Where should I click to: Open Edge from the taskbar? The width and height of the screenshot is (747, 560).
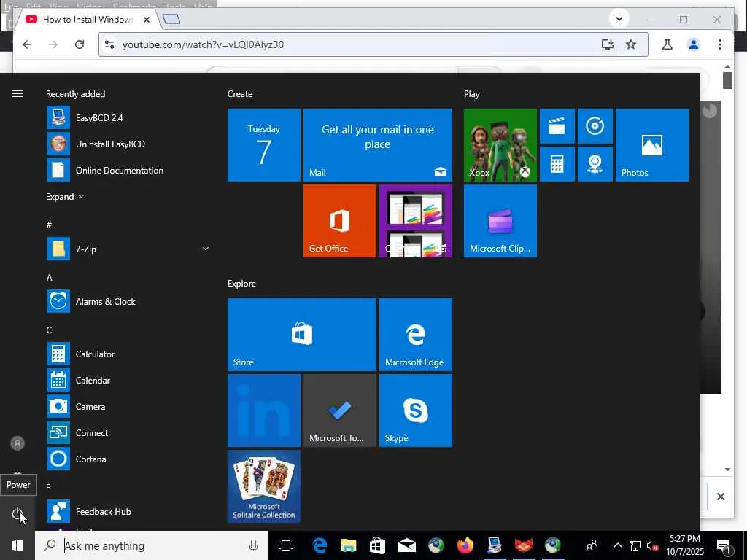(320, 545)
